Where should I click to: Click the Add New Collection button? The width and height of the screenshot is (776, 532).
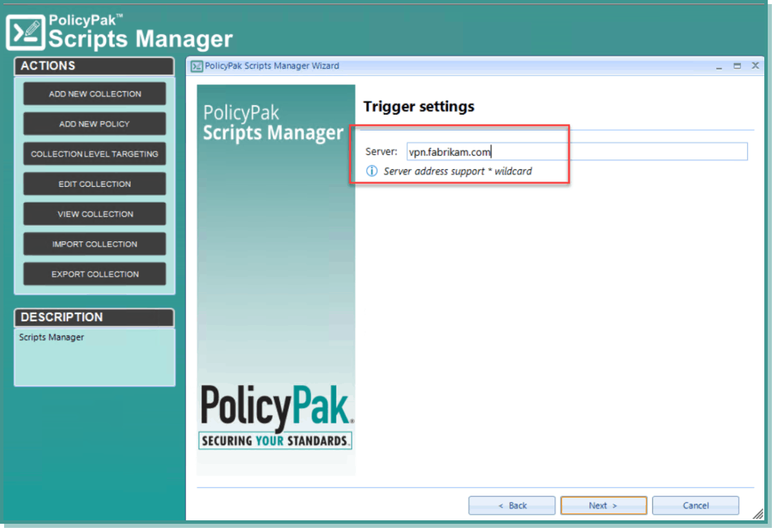coord(94,94)
